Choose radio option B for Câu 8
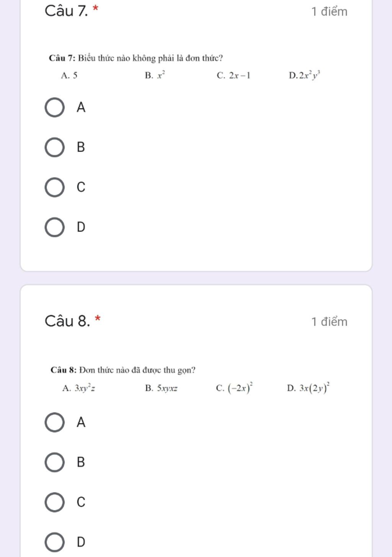392x557 pixels. click(54, 462)
